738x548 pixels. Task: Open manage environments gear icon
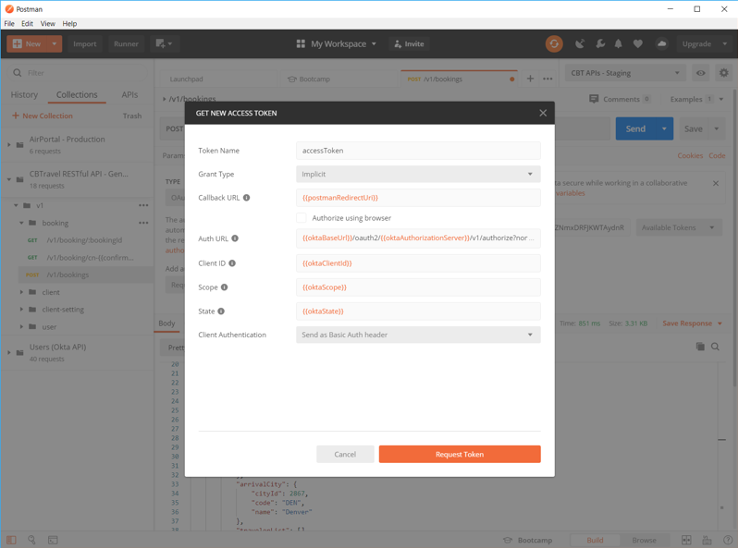[724, 73]
